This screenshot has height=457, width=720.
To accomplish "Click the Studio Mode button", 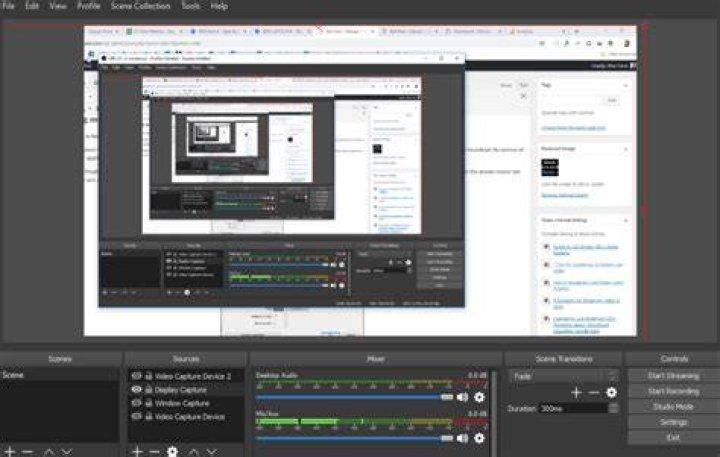I will (x=673, y=407).
